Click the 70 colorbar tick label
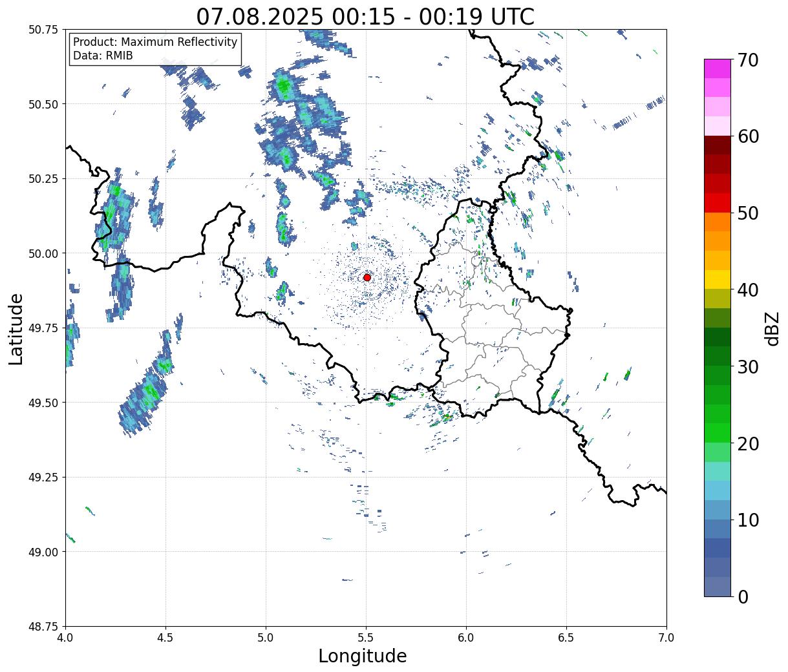The image size is (788, 672). [x=748, y=60]
